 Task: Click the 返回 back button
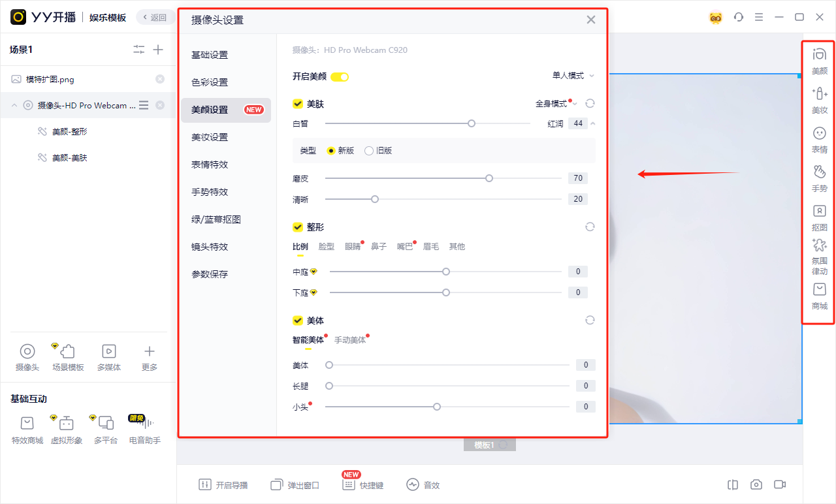154,18
